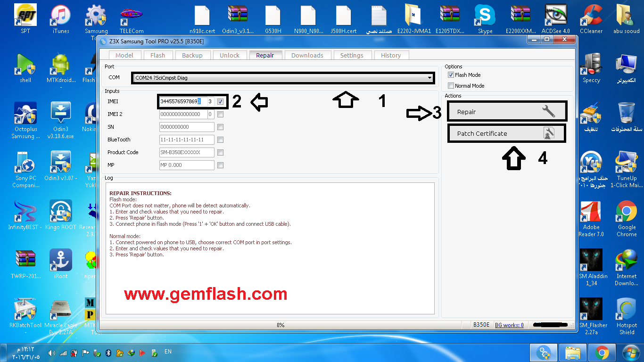644x362 pixels.
Task: Click the Product Code field
Action: (187, 152)
